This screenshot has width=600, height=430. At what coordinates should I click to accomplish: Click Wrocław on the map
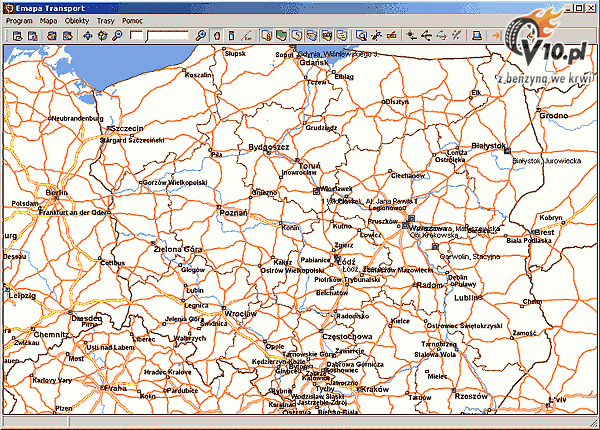[241, 313]
